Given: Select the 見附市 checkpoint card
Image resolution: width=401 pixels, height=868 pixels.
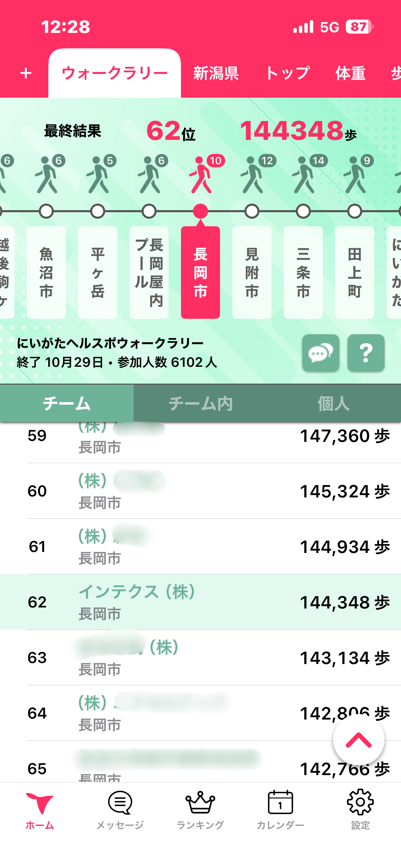Looking at the screenshot, I should click(252, 273).
